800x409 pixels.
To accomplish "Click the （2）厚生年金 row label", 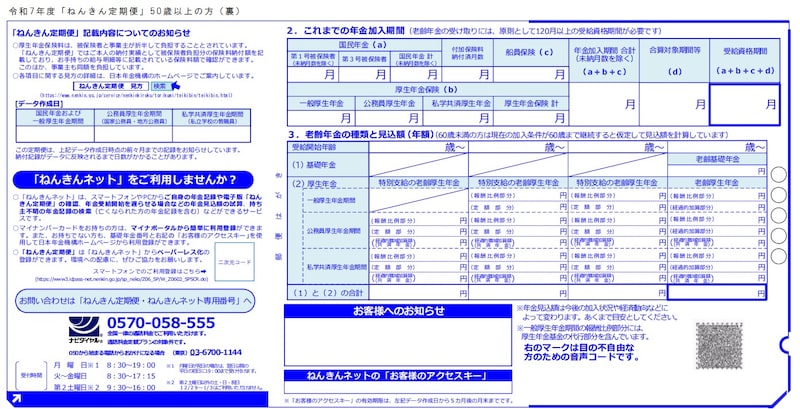I will (x=328, y=183).
